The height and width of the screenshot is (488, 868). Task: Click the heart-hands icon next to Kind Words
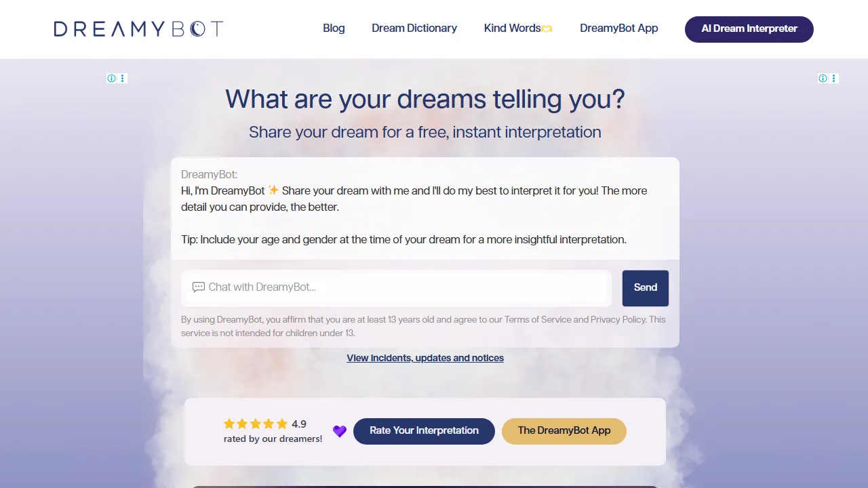[x=547, y=28]
